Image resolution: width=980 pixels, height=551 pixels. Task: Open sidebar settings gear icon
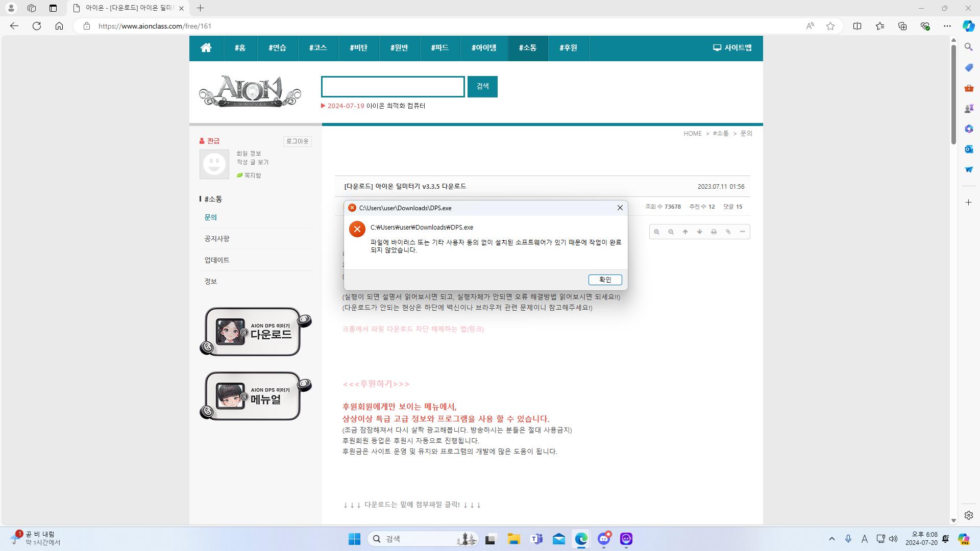[x=969, y=515]
